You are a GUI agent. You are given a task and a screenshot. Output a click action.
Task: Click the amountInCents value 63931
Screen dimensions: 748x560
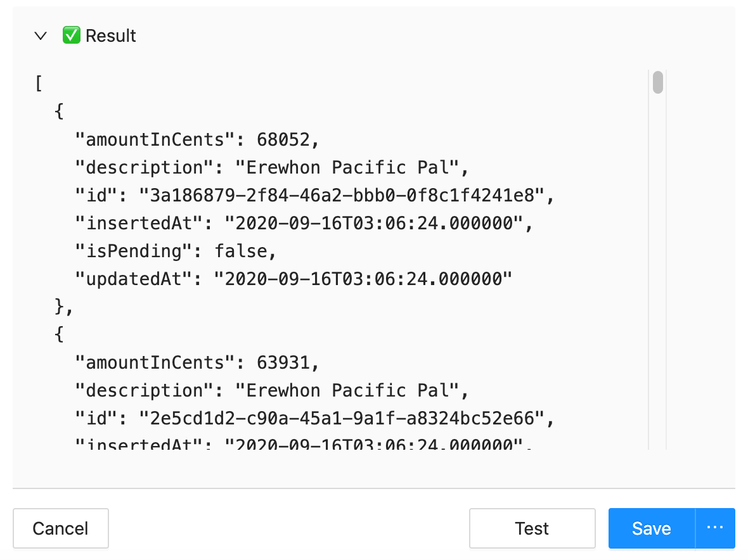tap(283, 363)
